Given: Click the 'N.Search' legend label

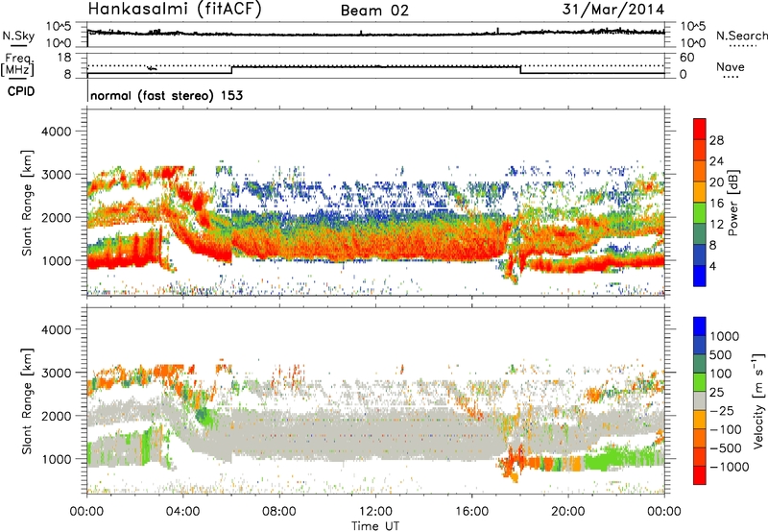Looking at the screenshot, I should [741, 36].
